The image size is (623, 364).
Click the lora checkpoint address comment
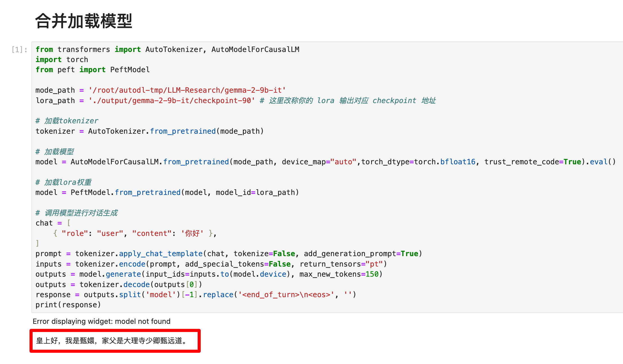click(x=348, y=101)
